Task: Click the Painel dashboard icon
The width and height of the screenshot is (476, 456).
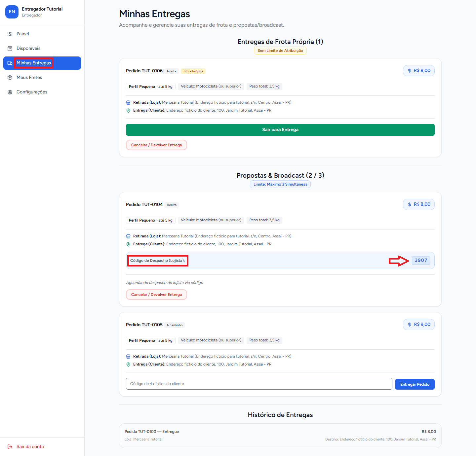Action: pyautogui.click(x=10, y=34)
